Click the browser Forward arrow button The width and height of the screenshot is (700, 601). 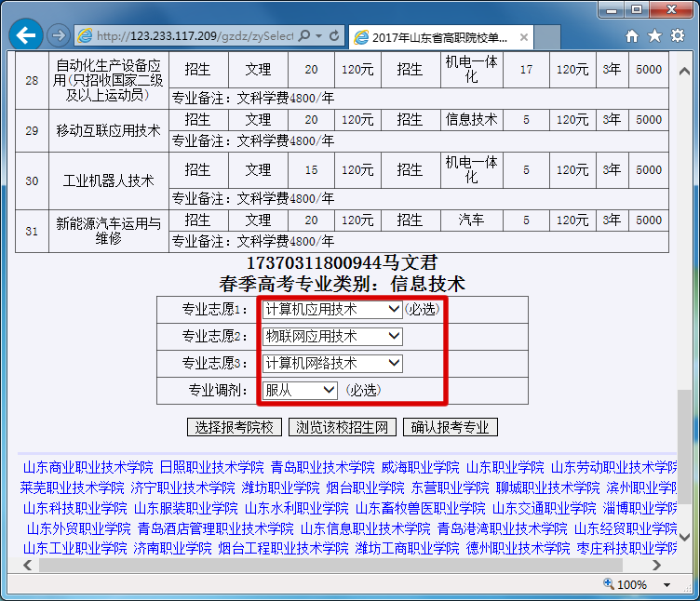click(x=58, y=35)
